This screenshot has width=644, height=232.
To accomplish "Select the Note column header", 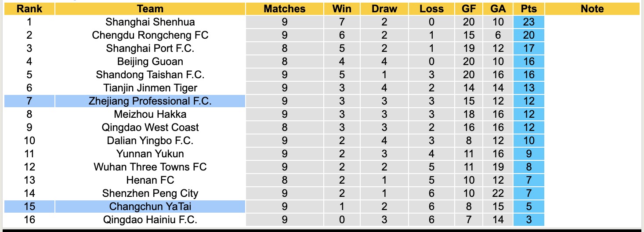I will tap(592, 9).
